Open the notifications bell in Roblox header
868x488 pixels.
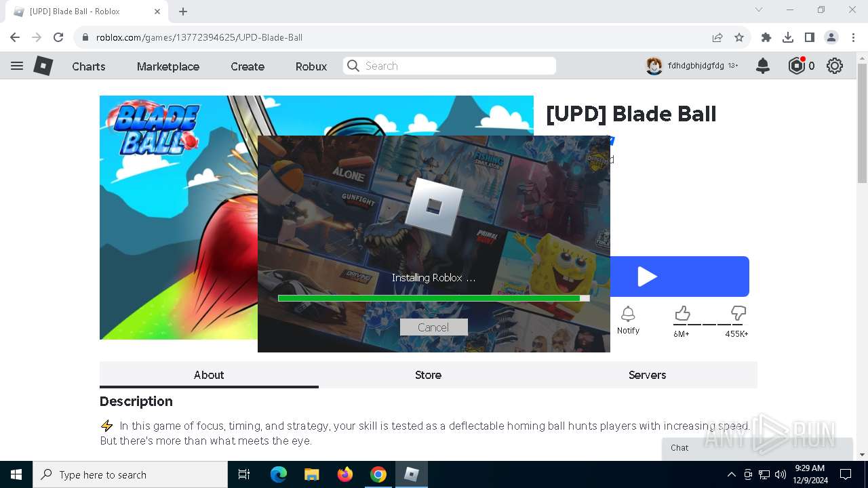coord(763,66)
